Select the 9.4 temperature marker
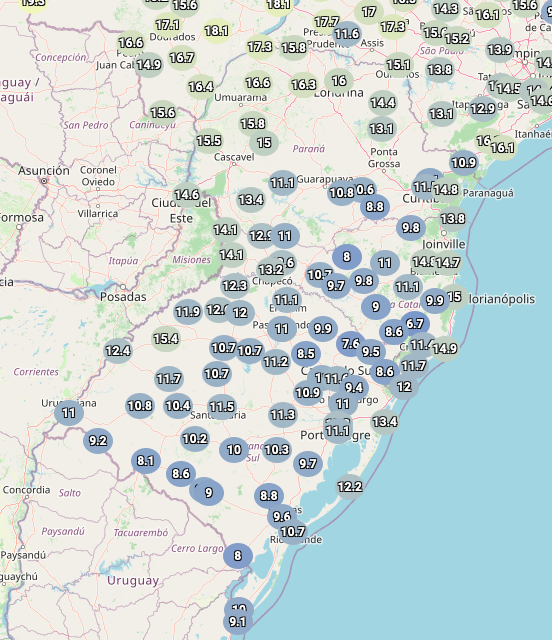552x640 pixels. pyautogui.click(x=354, y=387)
